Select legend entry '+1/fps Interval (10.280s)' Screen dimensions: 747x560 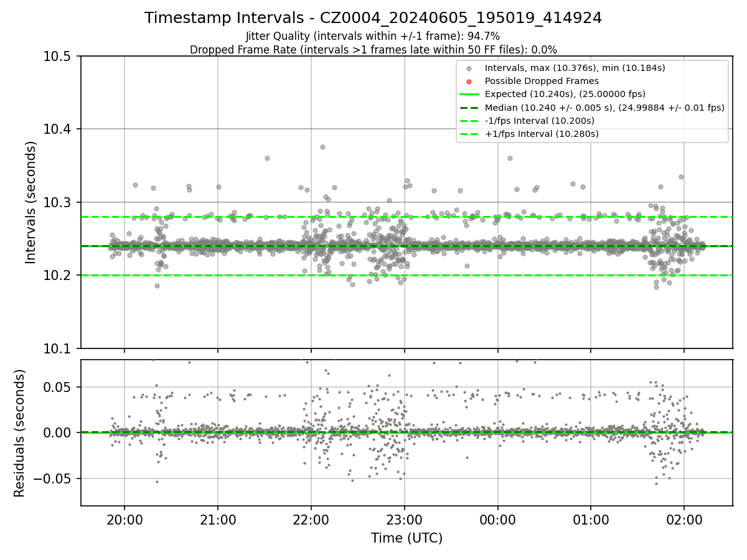click(542, 134)
